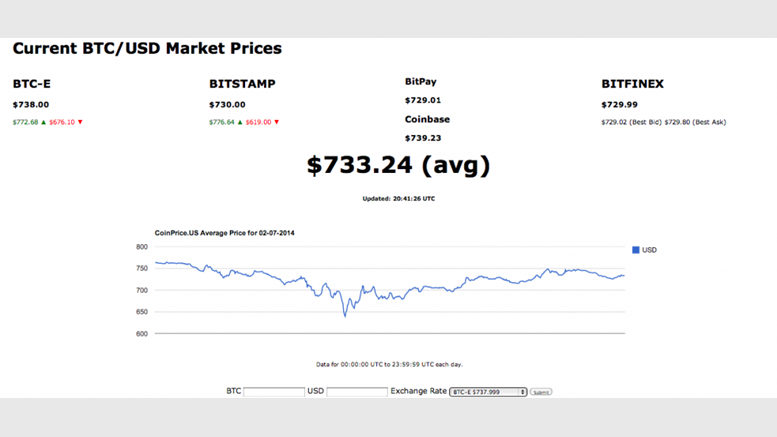Click the Current BTC/USD Market Prices title
Image resolution: width=777 pixels, height=437 pixels.
(x=147, y=49)
